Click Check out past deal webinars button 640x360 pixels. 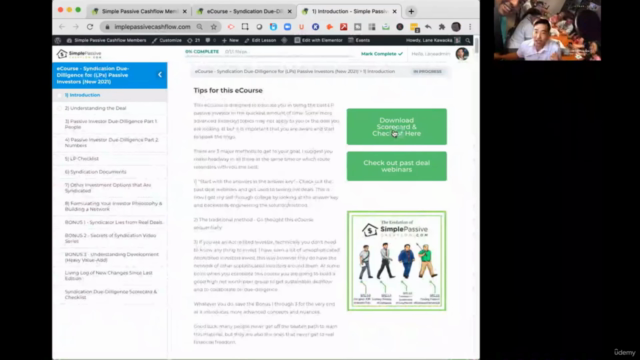pos(397,166)
